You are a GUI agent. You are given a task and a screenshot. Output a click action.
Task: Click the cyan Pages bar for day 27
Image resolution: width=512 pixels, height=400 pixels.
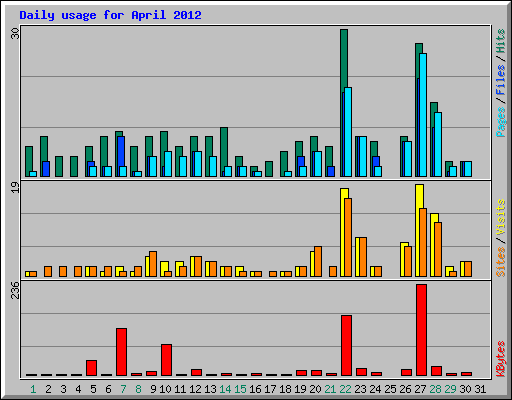[x=423, y=115]
